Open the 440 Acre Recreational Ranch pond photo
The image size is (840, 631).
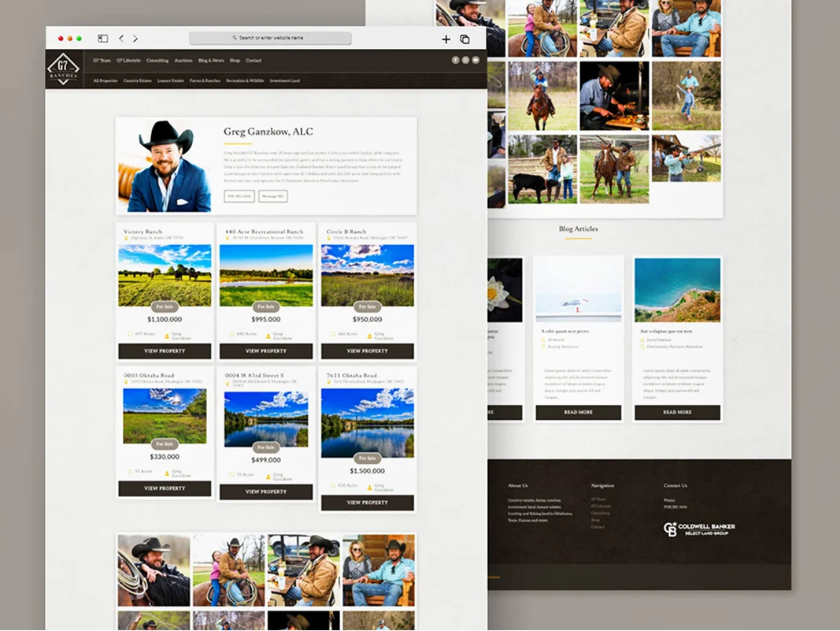click(266, 276)
